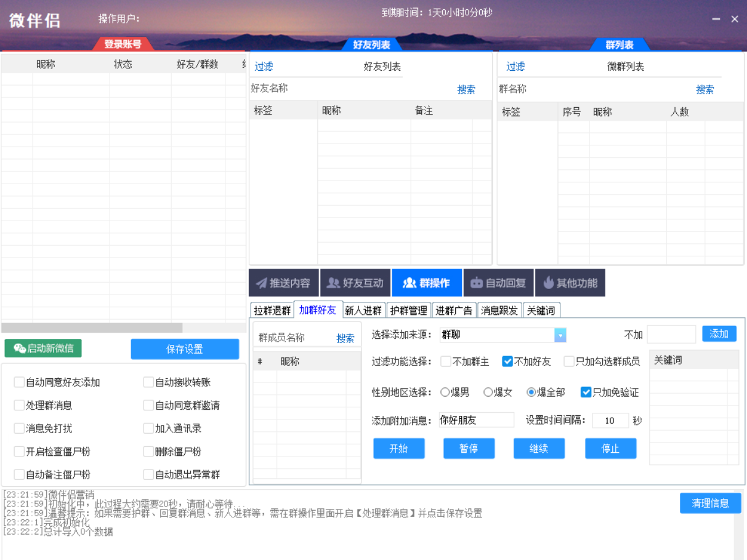Screen dimensions: 747x560
Task: Switch to the 护群管理 tab
Action: 410,310
